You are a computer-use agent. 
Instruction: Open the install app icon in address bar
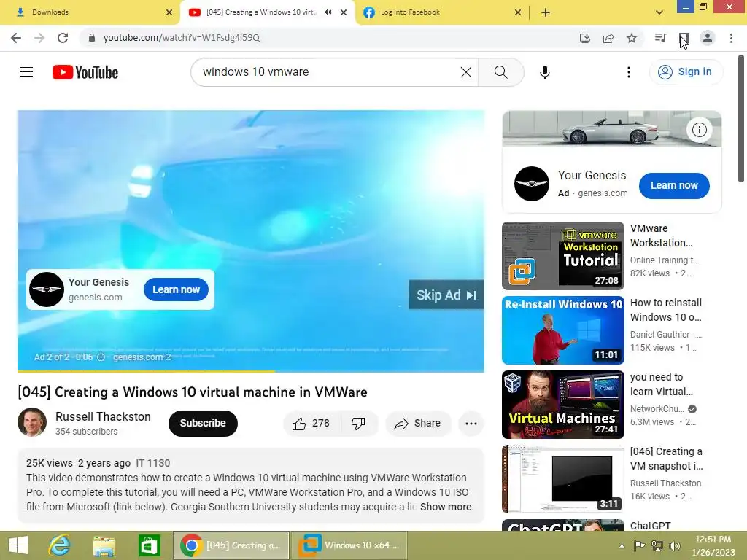click(584, 38)
